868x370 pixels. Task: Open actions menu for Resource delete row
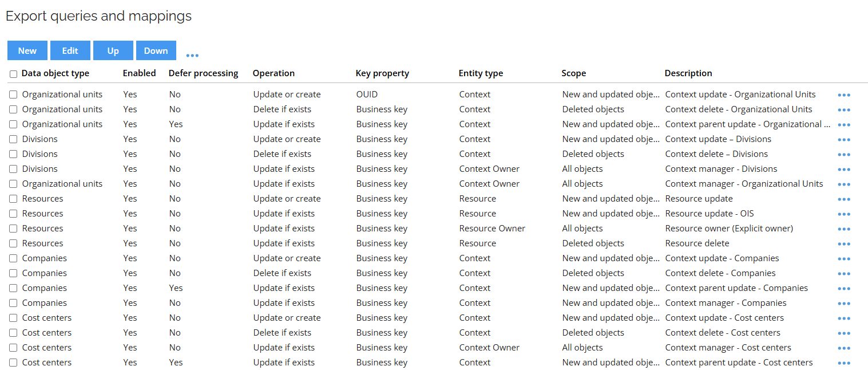click(x=844, y=243)
